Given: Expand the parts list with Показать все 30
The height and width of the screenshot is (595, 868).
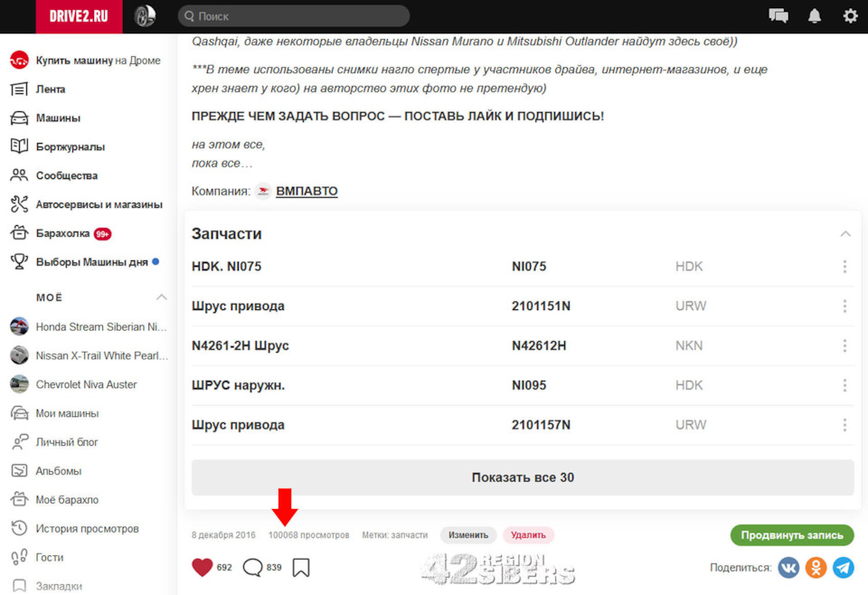Looking at the screenshot, I should coord(523,477).
